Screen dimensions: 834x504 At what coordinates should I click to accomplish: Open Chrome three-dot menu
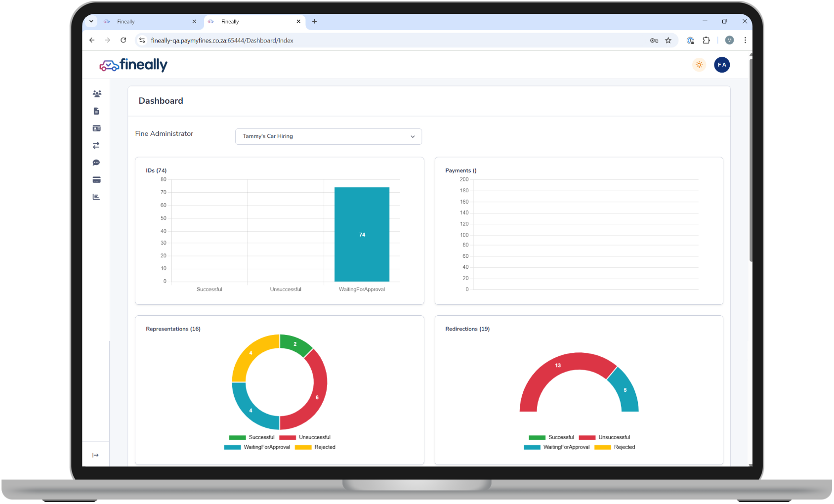tap(745, 41)
